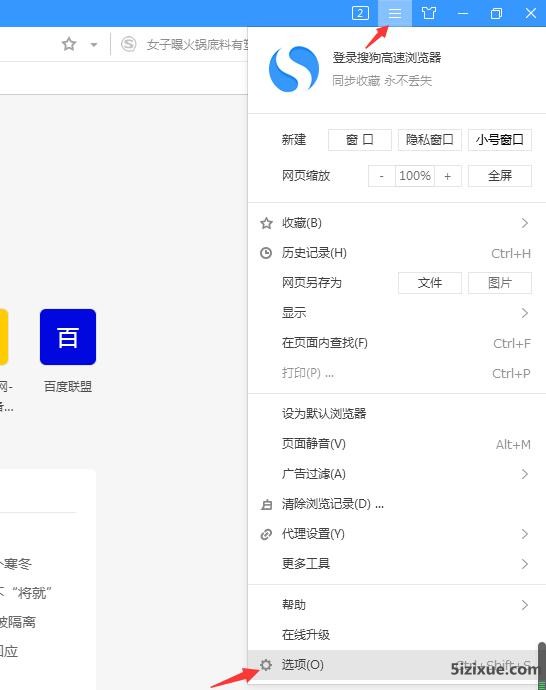Select 打印(P) menu item
Image resolution: width=546 pixels, height=690 pixels.
tap(396, 373)
